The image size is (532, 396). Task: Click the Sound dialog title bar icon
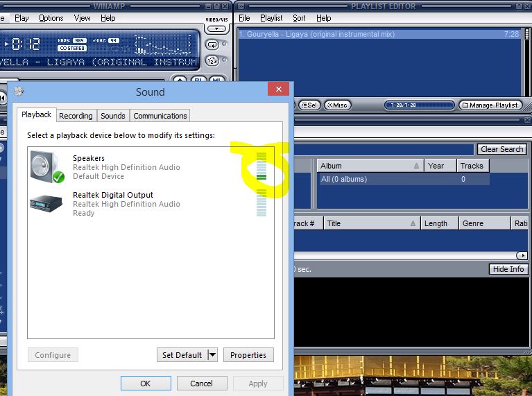click(19, 92)
